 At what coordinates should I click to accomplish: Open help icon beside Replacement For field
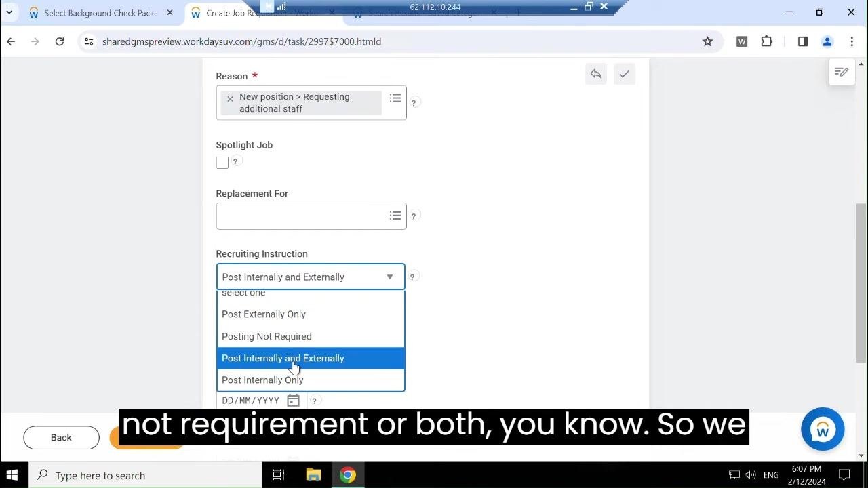click(414, 216)
